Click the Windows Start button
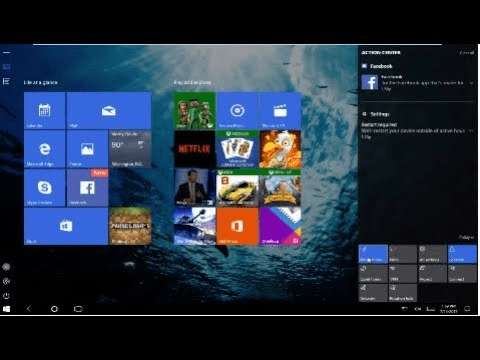 click(x=6, y=309)
